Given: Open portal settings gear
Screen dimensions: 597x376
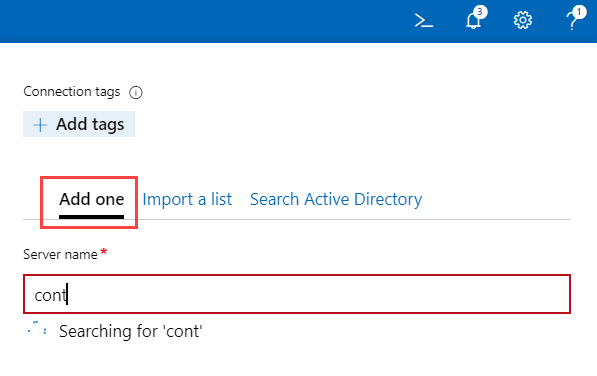Looking at the screenshot, I should (523, 20).
